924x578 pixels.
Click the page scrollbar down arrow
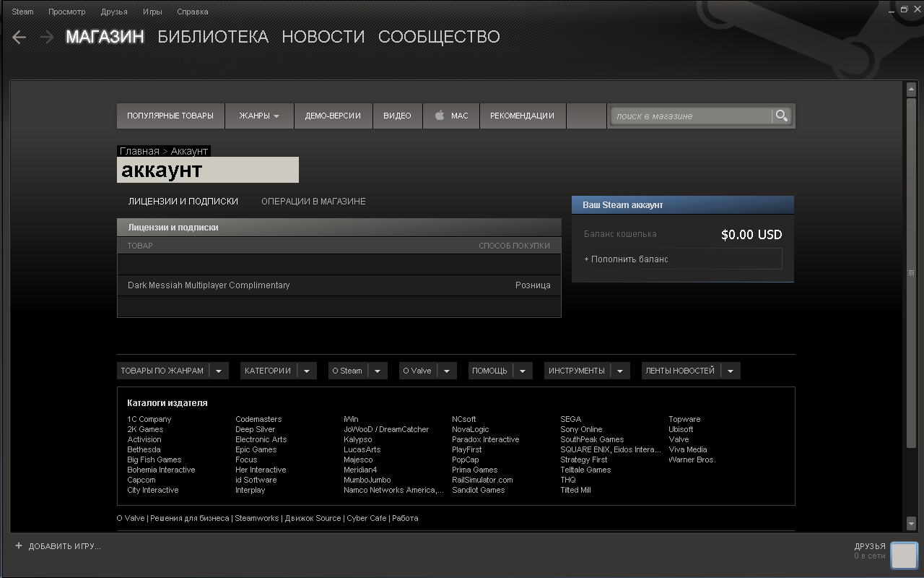911,523
